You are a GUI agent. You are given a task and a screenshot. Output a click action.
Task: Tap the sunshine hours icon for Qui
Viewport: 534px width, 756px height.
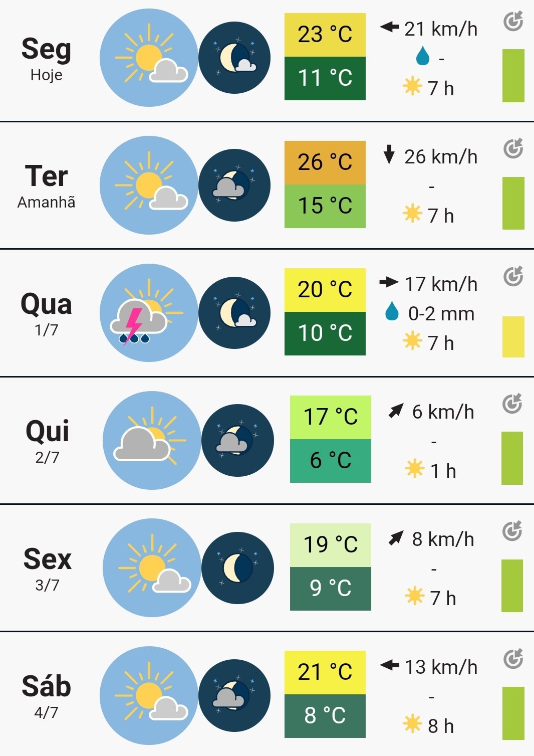tap(415, 470)
